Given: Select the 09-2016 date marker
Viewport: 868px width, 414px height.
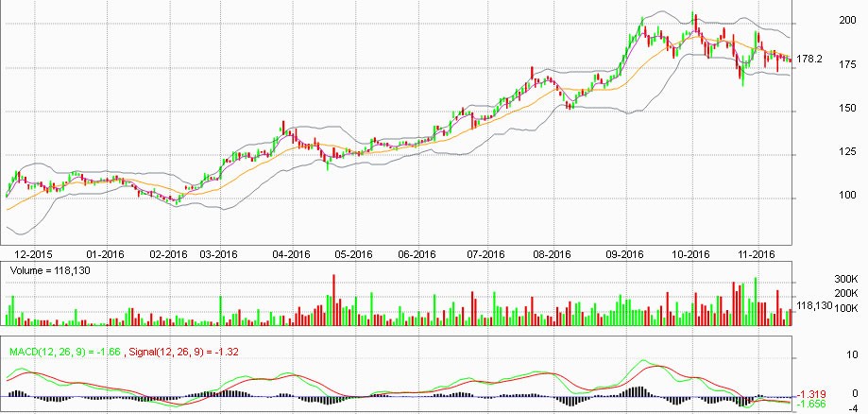Looking at the screenshot, I should coord(624,254).
